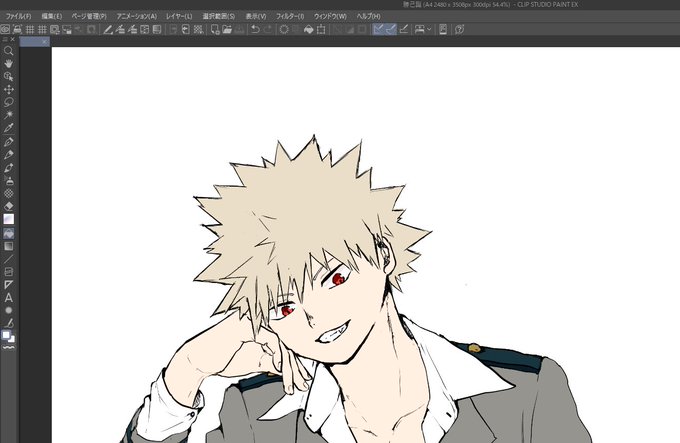Select the Frame border tool
This screenshot has width=680, height=443.
[8, 272]
